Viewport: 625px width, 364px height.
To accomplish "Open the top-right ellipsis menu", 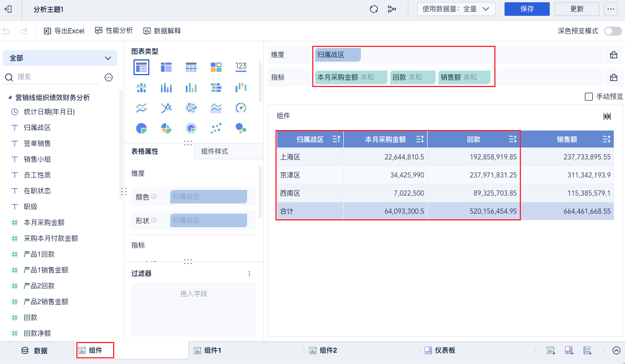I will coord(611,9).
